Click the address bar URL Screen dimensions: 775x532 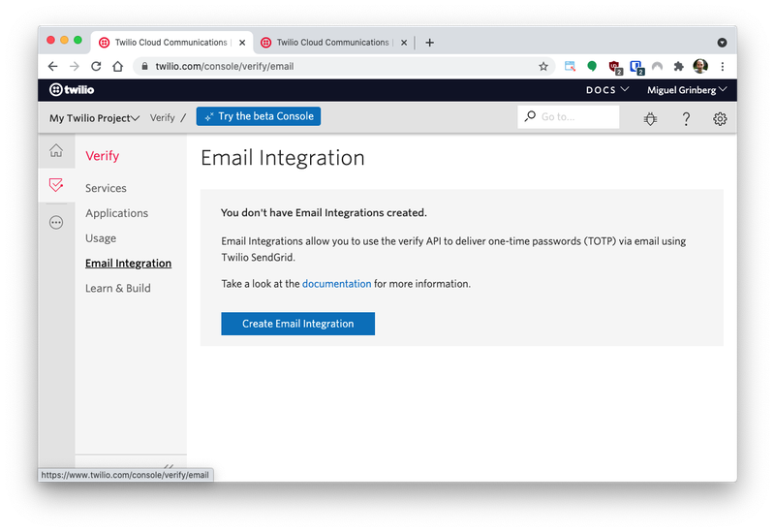click(225, 66)
